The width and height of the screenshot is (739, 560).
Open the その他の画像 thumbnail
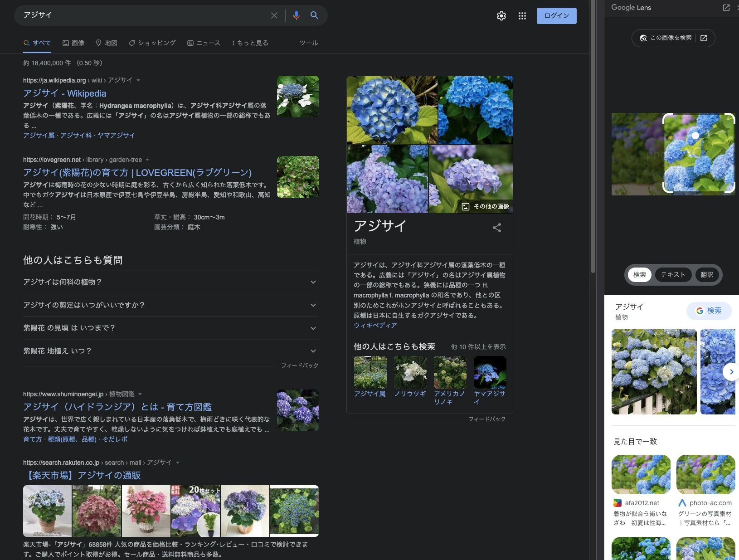(486, 206)
